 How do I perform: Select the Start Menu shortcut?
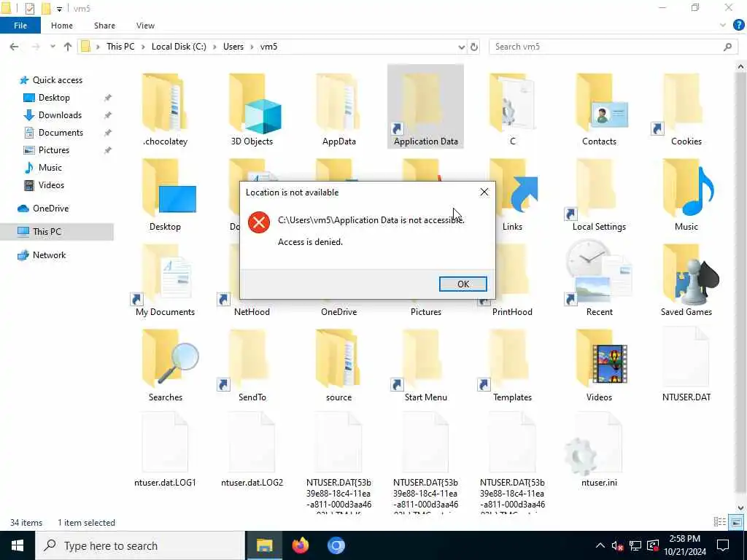(425, 365)
